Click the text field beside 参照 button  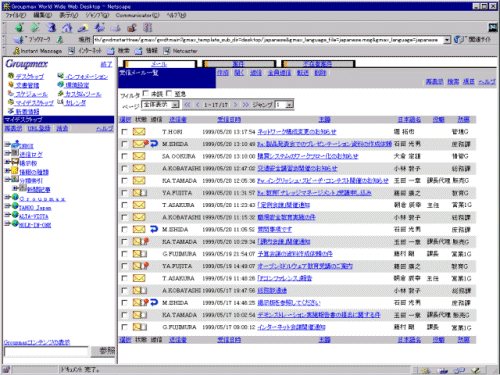point(46,351)
